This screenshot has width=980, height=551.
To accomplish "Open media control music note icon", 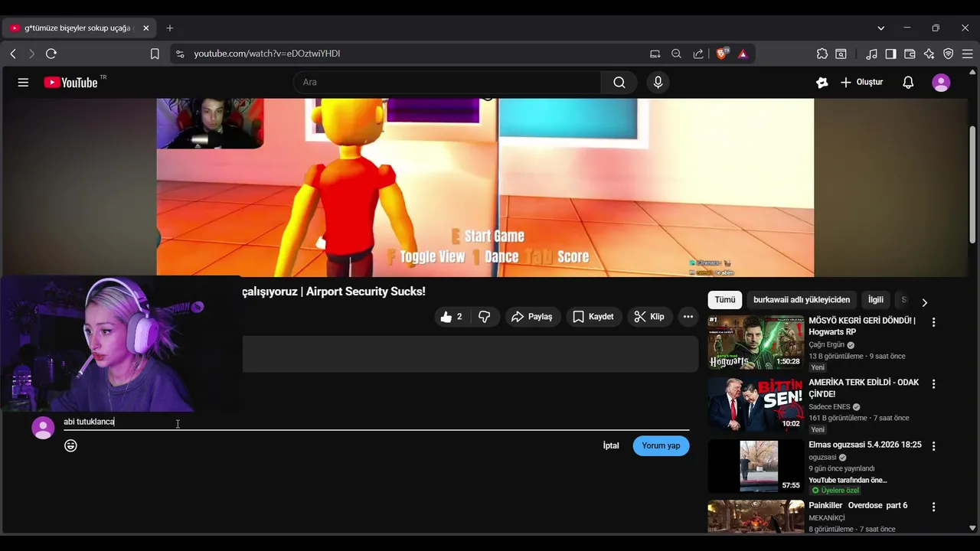I will [x=871, y=54].
